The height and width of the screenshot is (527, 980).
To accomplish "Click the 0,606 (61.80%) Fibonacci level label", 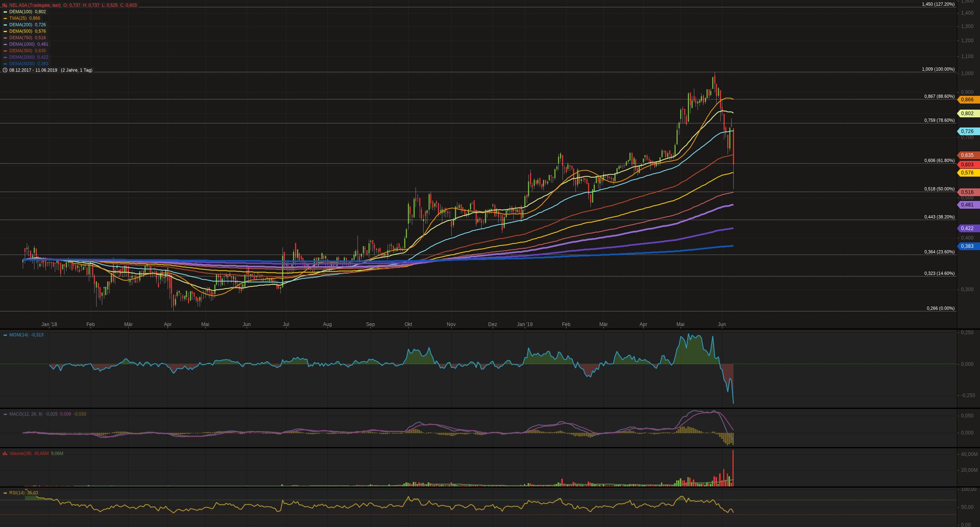I will (939, 161).
